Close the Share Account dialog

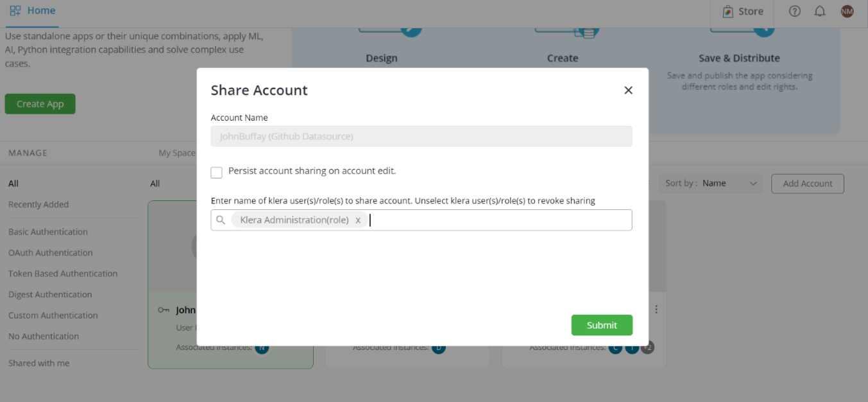(x=628, y=91)
